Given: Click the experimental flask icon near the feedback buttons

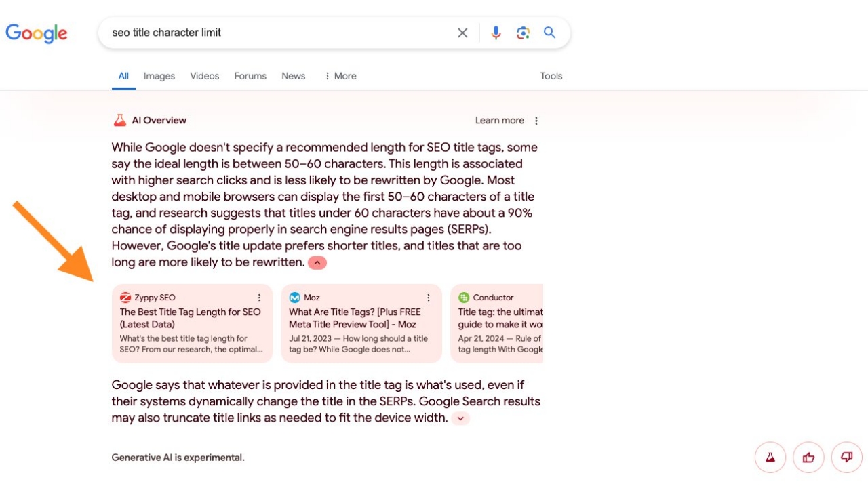Looking at the screenshot, I should point(770,457).
